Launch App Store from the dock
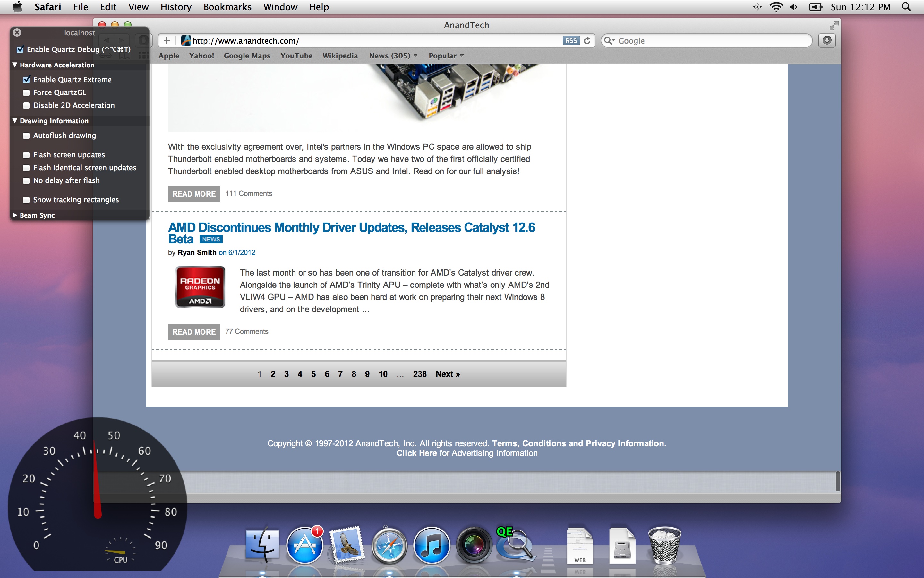 coord(305,545)
